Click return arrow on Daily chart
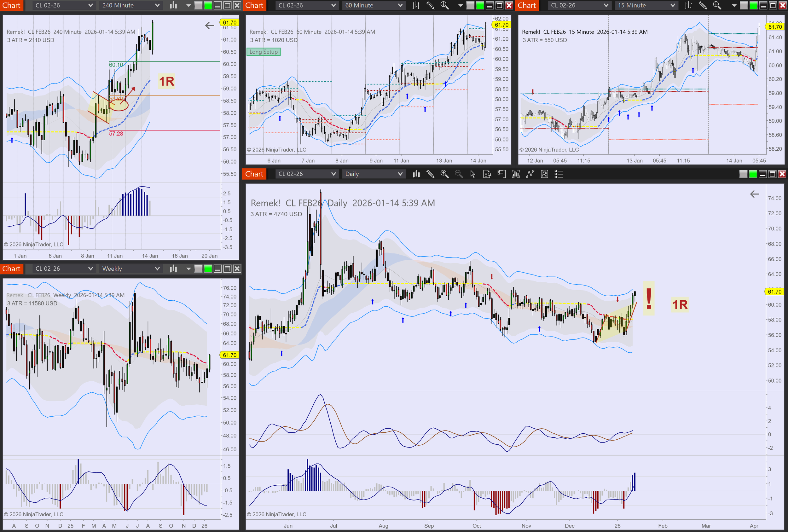This screenshot has height=532, width=788. click(755, 194)
